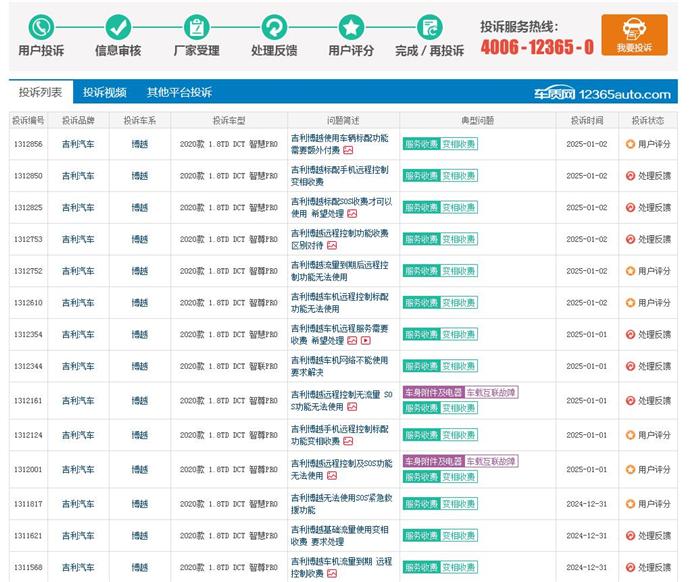Screen dimensions: 700x582
Task: Open the image icon in complaint 1312001 description
Action: click(332, 476)
